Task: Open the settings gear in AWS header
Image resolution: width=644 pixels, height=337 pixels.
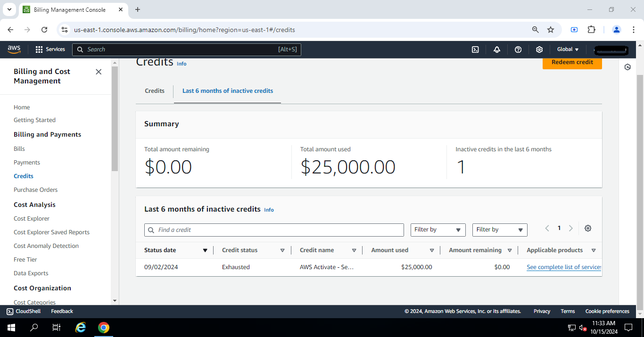Action: pos(539,49)
